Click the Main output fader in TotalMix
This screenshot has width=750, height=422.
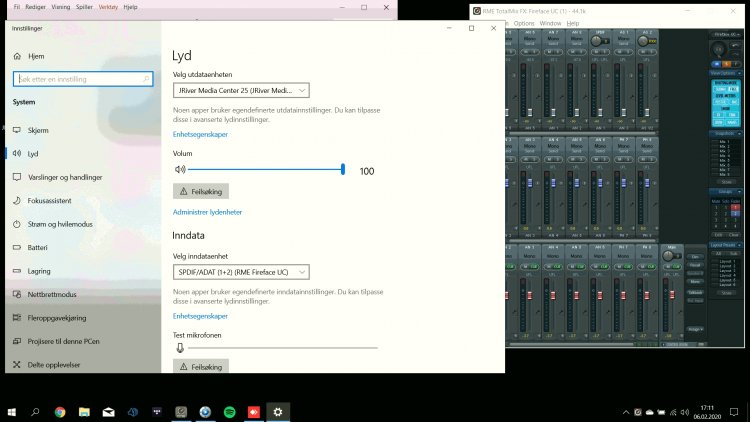tap(672, 295)
